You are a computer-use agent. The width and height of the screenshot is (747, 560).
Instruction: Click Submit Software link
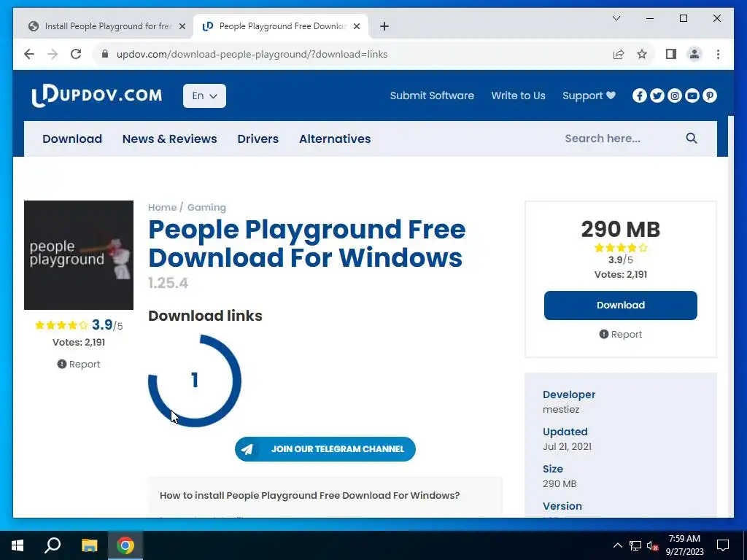(x=432, y=96)
